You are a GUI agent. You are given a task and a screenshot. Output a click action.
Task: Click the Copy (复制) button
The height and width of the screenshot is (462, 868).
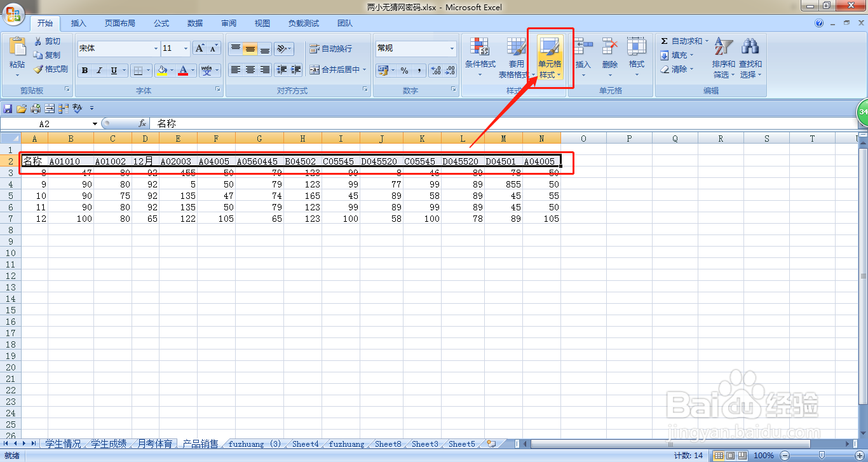pos(48,55)
